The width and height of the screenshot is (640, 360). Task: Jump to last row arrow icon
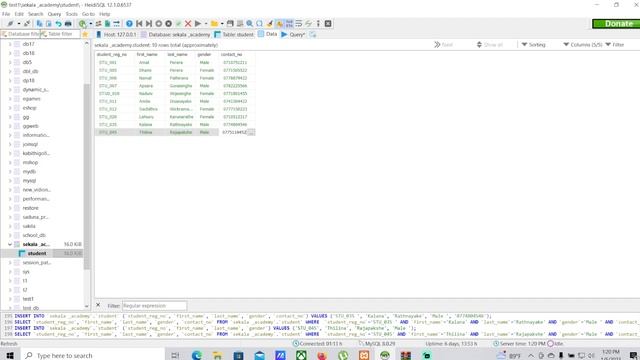[149, 24]
